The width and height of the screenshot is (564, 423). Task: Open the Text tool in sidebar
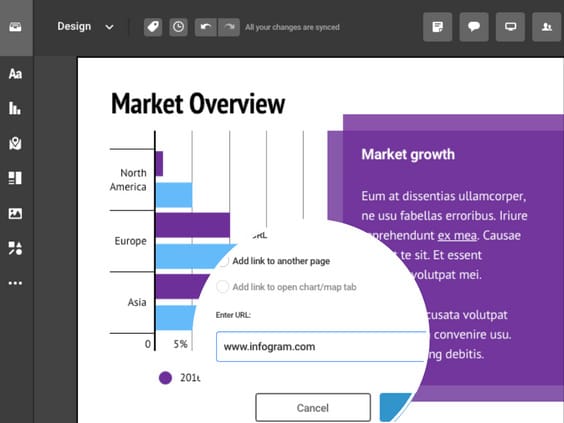point(15,74)
